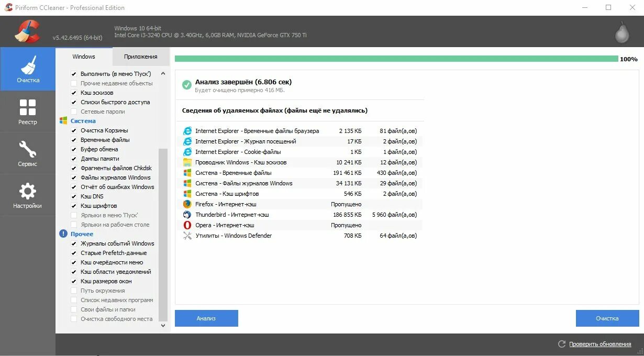Uncheck Кэш эскизов option
The width and height of the screenshot is (644, 356).
74,93
